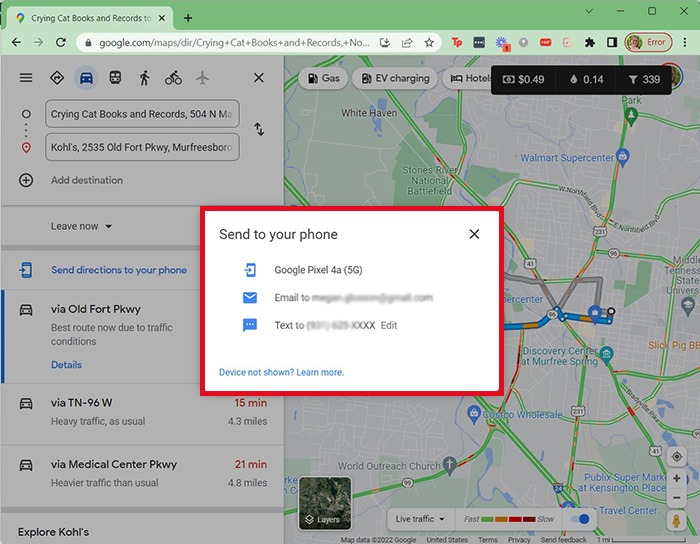Open Chrome three-dot menu

tap(685, 42)
